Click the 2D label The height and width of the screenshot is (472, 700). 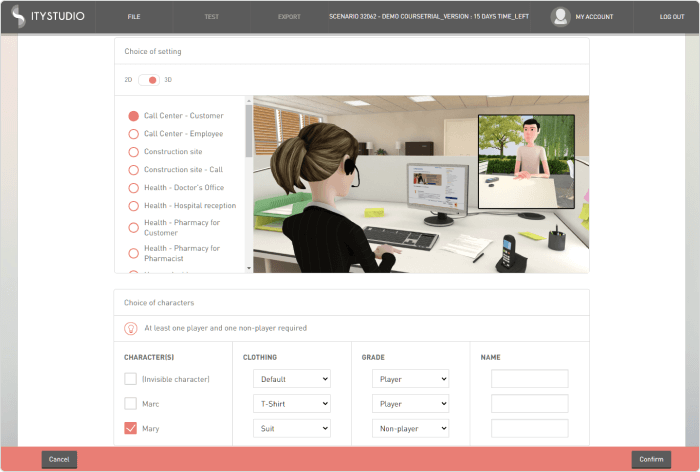pyautogui.click(x=128, y=80)
